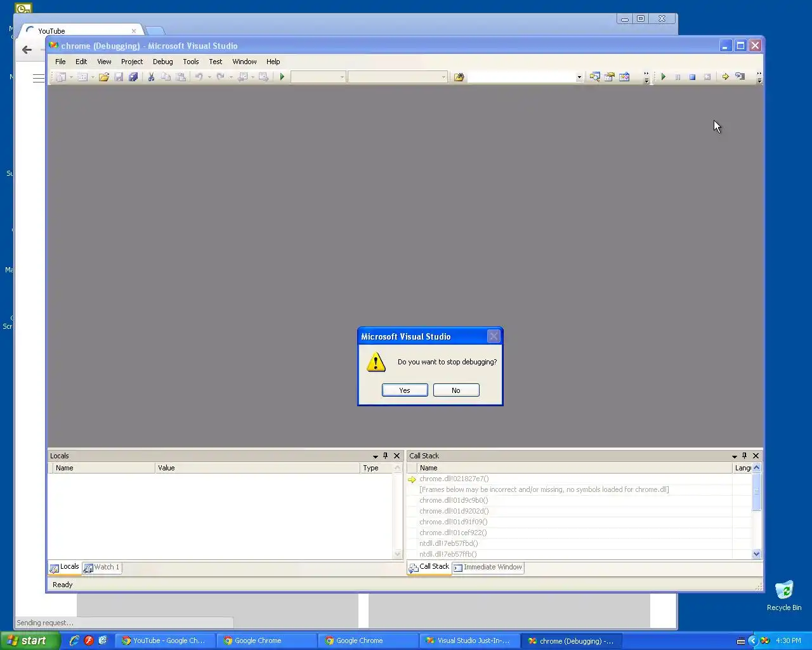This screenshot has height=650, width=812.
Task: Click the Save icon in toolbar
Action: pyautogui.click(x=119, y=77)
